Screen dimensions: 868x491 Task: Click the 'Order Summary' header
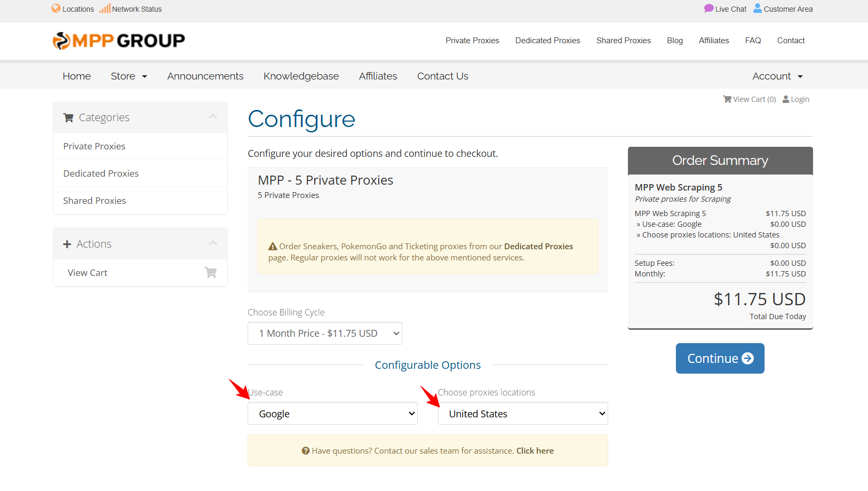(x=720, y=161)
